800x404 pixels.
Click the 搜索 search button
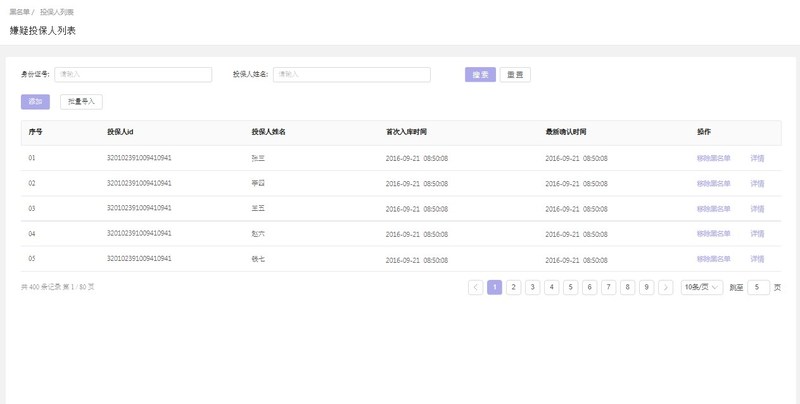pos(480,74)
